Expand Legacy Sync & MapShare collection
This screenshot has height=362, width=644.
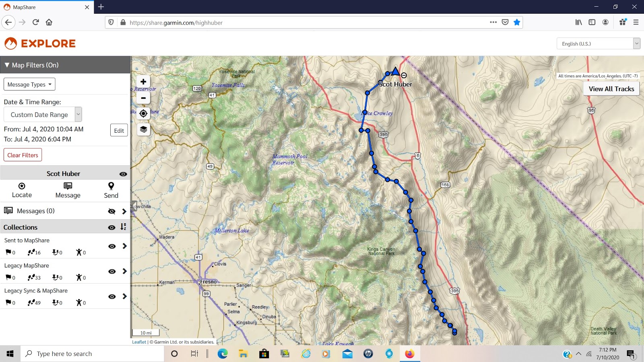124,296
